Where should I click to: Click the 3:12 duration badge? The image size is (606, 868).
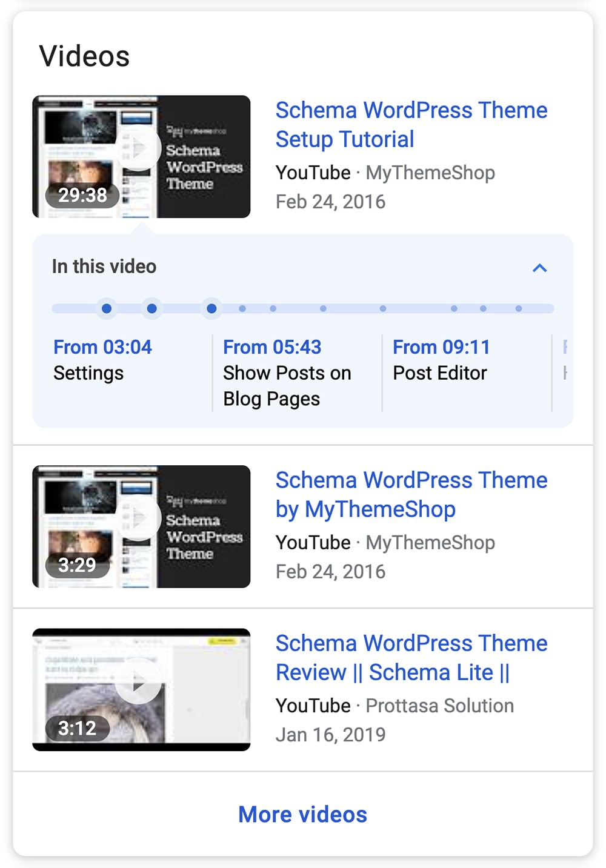(x=78, y=729)
